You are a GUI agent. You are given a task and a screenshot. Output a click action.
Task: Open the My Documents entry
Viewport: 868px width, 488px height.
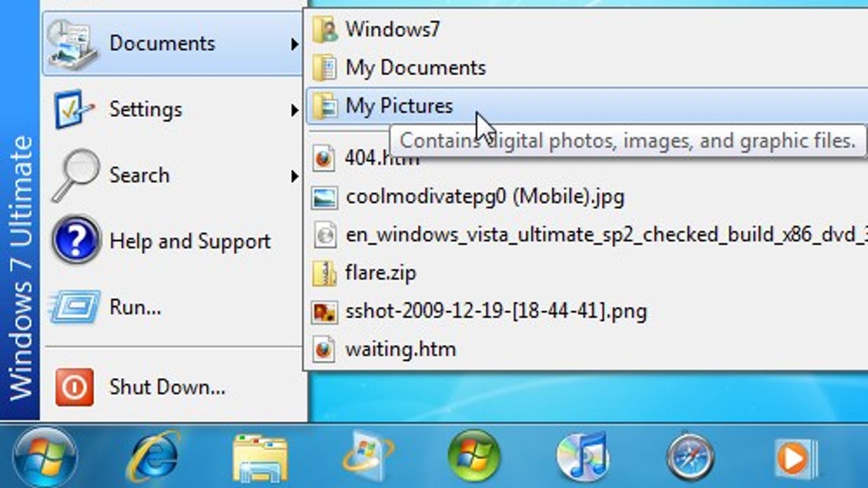587,68
